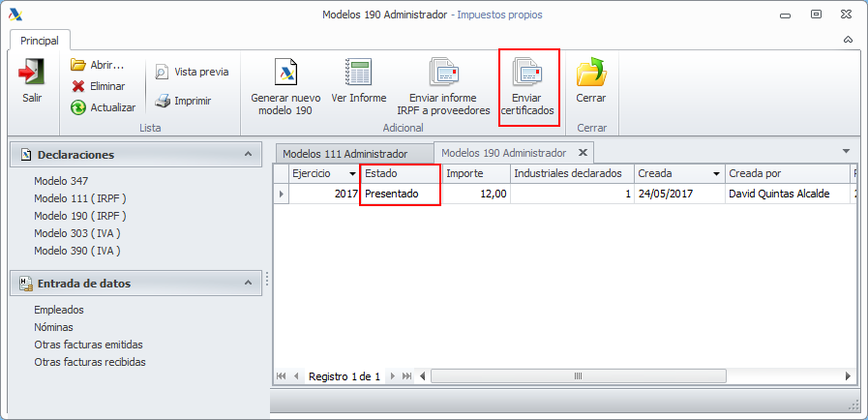The height and width of the screenshot is (420, 868).
Task: Open a record with Abrir folder icon
Action: tap(78, 65)
